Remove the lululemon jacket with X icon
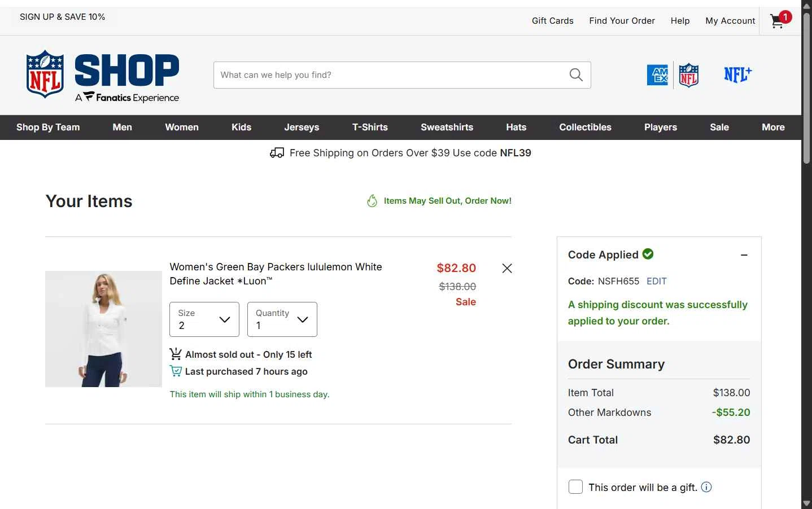This screenshot has width=812, height=509. coord(507,269)
